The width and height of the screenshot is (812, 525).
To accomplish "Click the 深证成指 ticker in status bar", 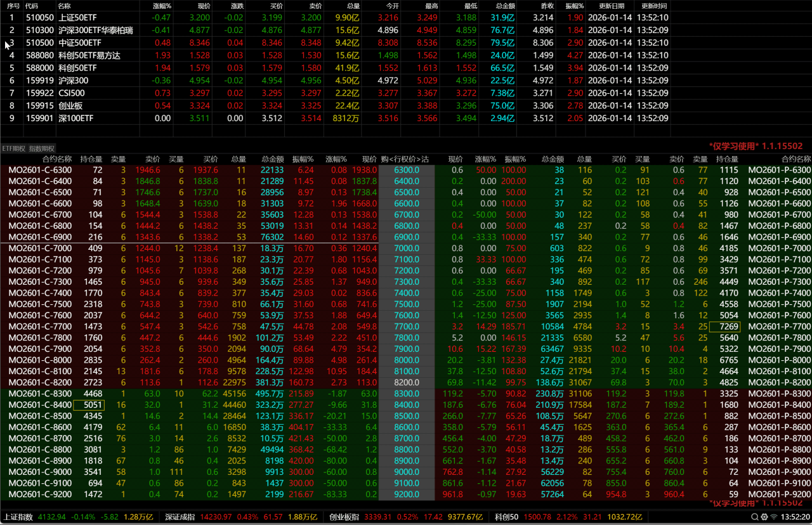I will pyautogui.click(x=180, y=517).
